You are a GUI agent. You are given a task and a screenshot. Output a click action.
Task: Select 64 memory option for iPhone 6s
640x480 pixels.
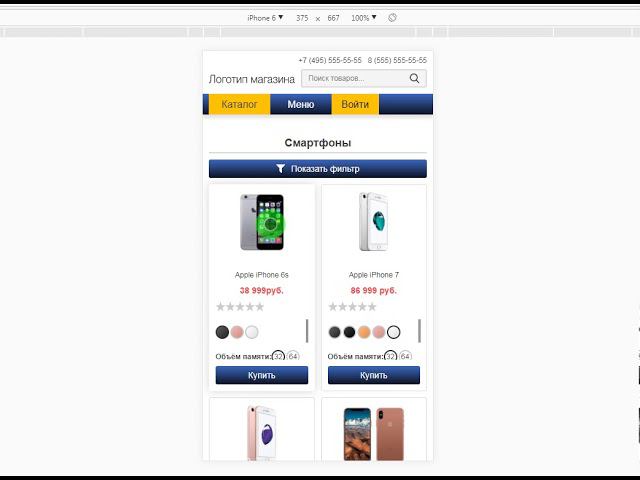click(293, 356)
